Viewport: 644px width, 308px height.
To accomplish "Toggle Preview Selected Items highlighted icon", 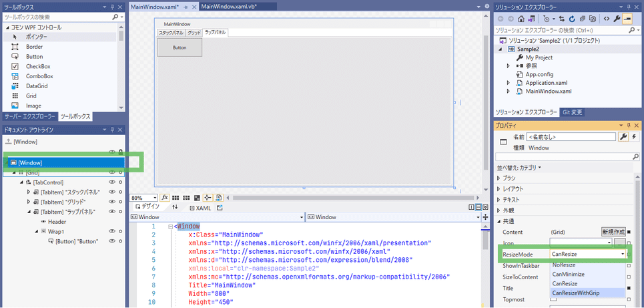I will tap(627, 19).
